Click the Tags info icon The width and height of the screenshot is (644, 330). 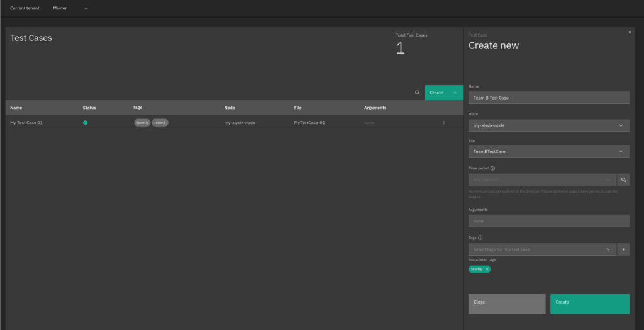tap(480, 238)
